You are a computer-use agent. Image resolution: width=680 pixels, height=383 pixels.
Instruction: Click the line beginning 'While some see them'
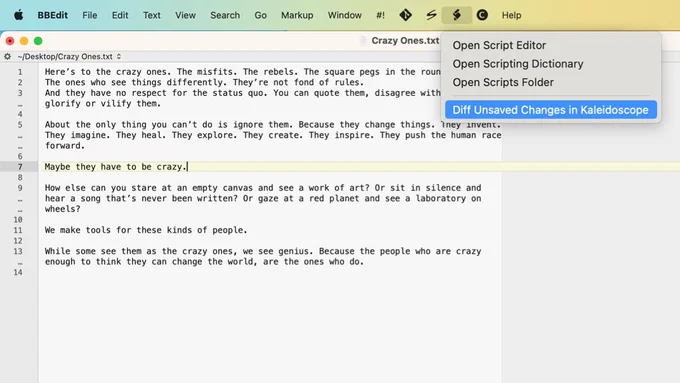pos(263,252)
